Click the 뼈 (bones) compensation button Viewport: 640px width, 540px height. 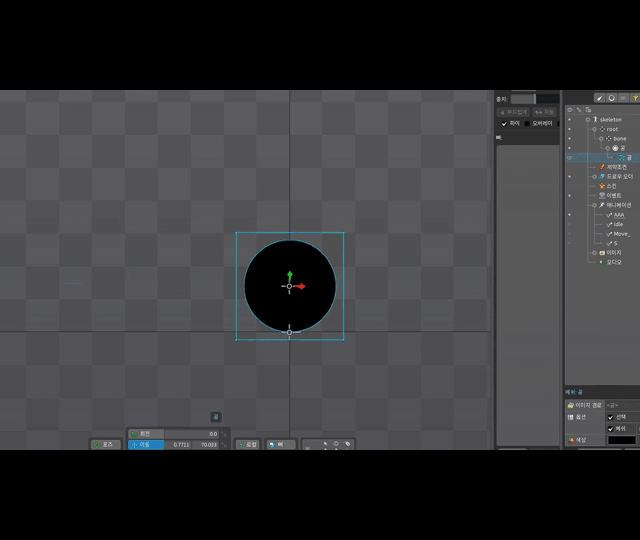tap(281, 444)
